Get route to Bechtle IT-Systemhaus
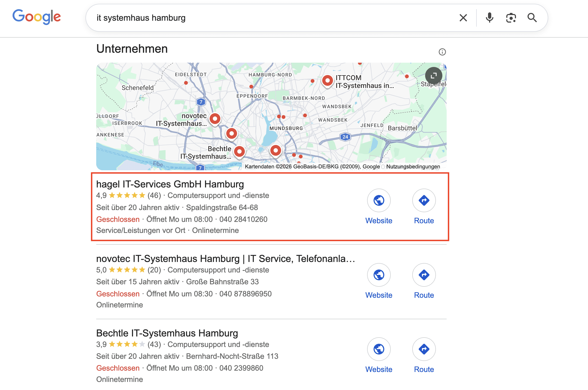Screen dimensions: 588x390 [424, 349]
